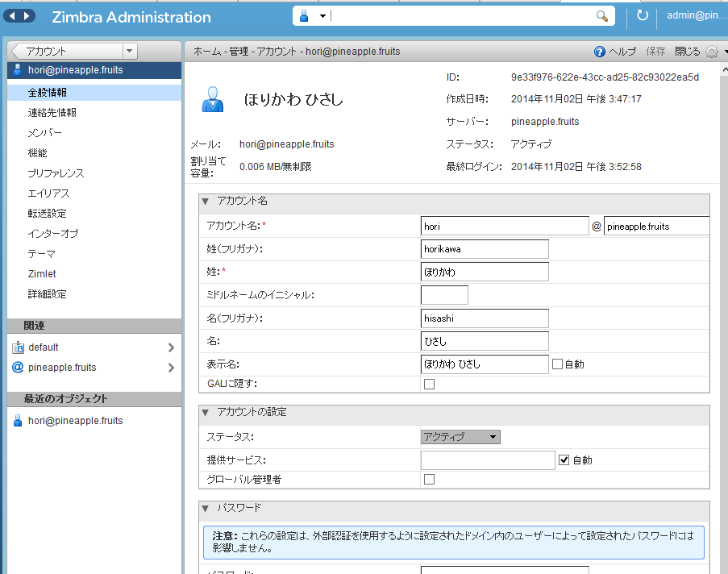Click the magnifier search icon

602,16
